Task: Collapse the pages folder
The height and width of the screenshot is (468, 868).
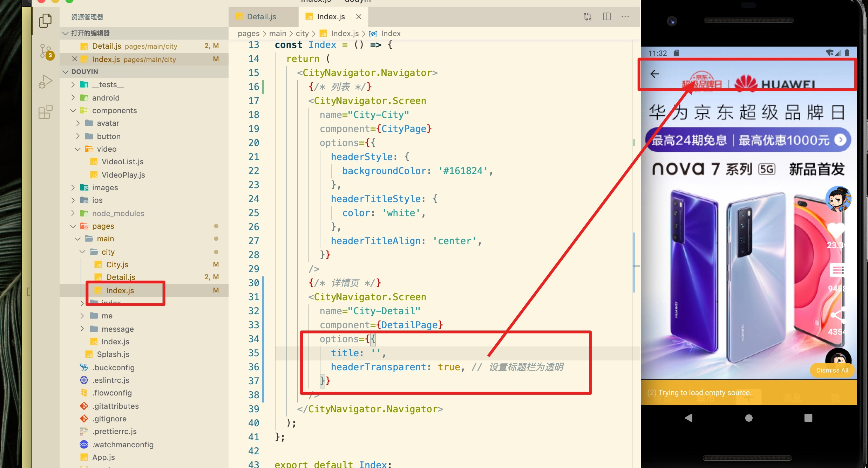Action: click(x=73, y=226)
